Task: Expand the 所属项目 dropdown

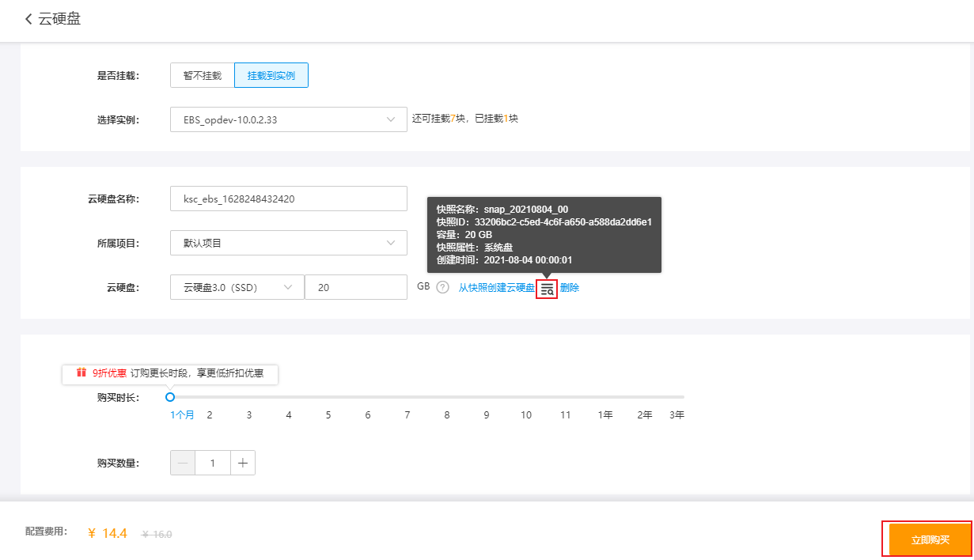Action: tap(288, 243)
